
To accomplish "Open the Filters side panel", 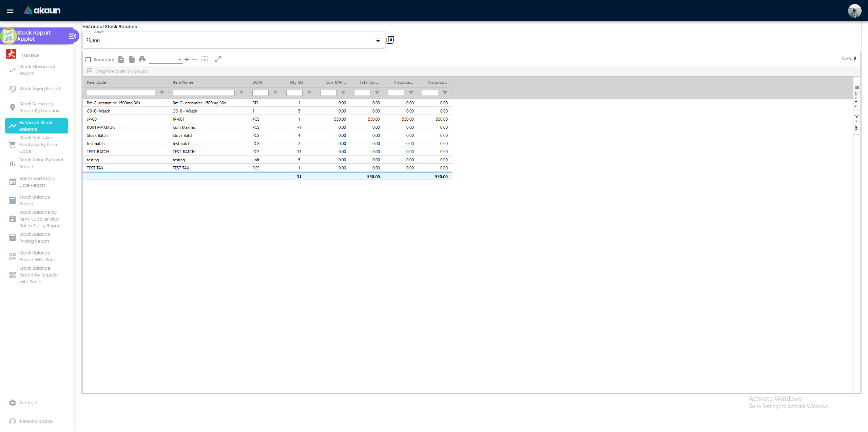I will [856, 123].
